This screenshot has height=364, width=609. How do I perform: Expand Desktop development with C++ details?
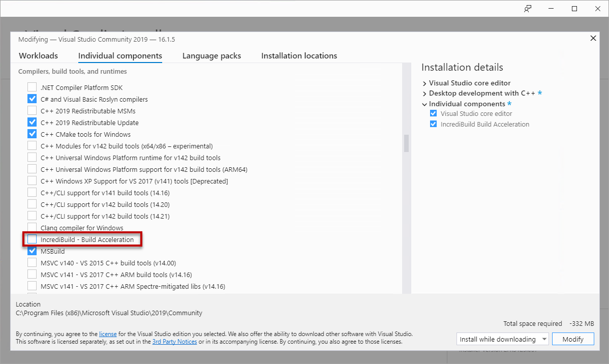click(424, 94)
